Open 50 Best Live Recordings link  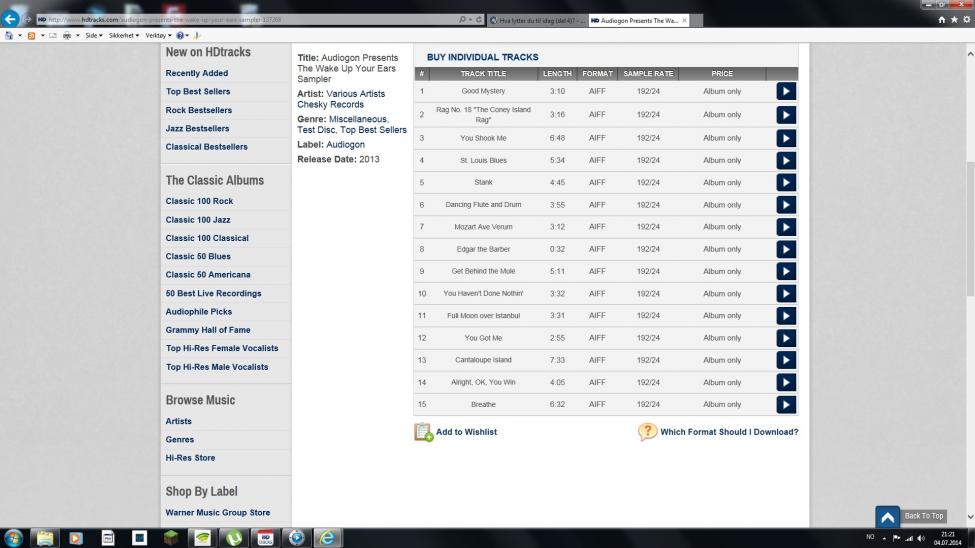click(213, 294)
